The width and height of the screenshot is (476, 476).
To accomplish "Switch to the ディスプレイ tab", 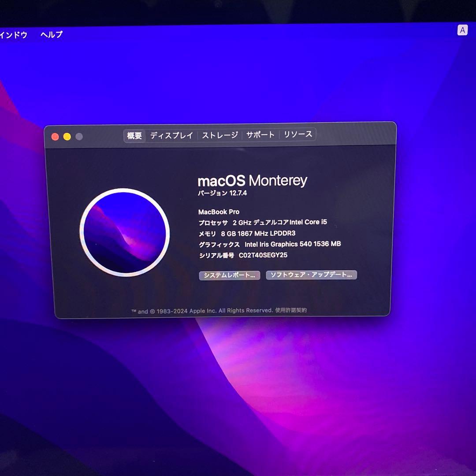I will click(172, 134).
